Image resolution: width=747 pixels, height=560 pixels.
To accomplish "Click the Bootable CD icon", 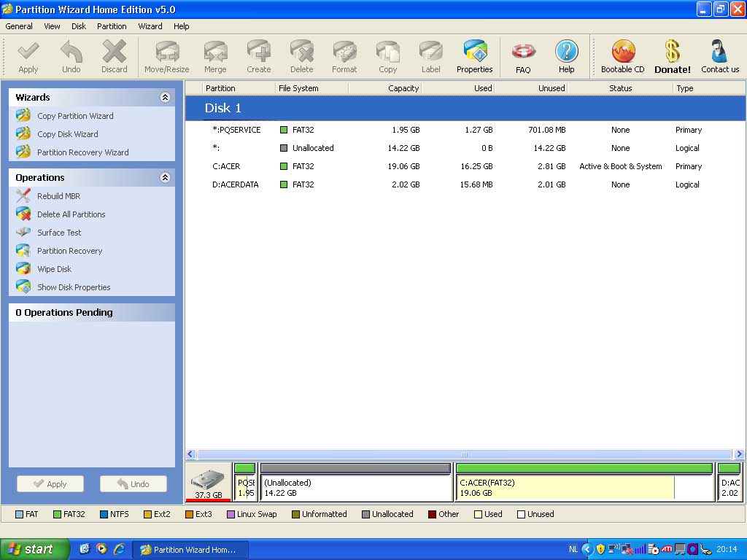I will [623, 52].
